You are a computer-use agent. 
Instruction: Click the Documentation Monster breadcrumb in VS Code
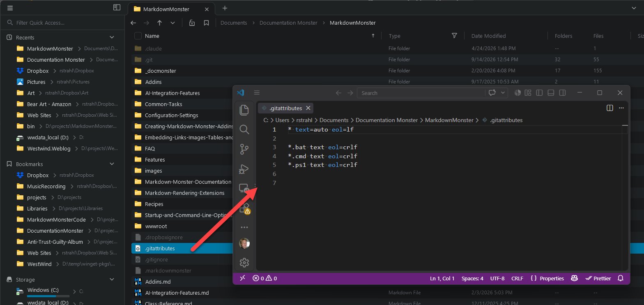tap(386, 120)
